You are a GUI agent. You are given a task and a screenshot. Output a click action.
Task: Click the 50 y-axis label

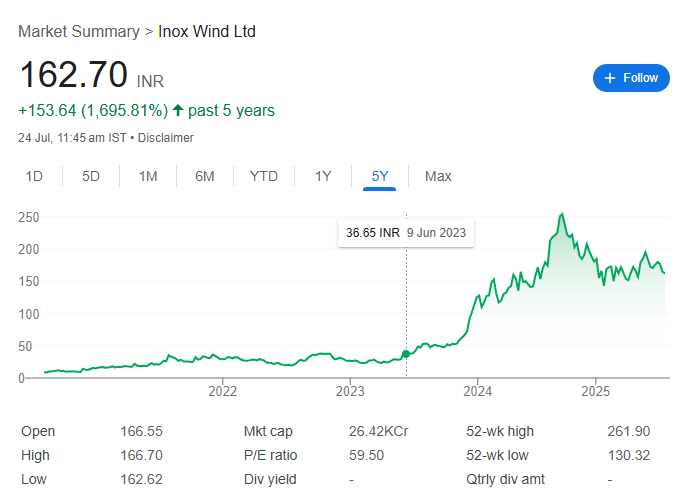25,346
